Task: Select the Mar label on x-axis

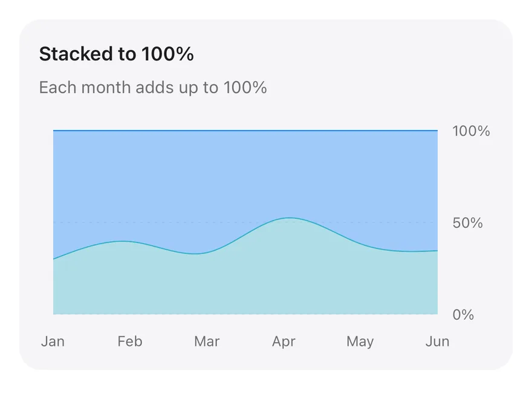Action: tap(207, 342)
